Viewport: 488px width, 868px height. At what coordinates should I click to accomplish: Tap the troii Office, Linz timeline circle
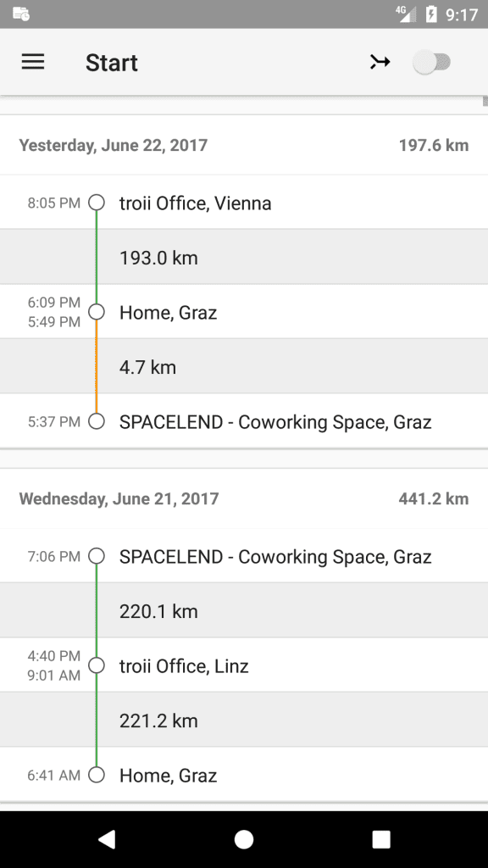tap(97, 665)
